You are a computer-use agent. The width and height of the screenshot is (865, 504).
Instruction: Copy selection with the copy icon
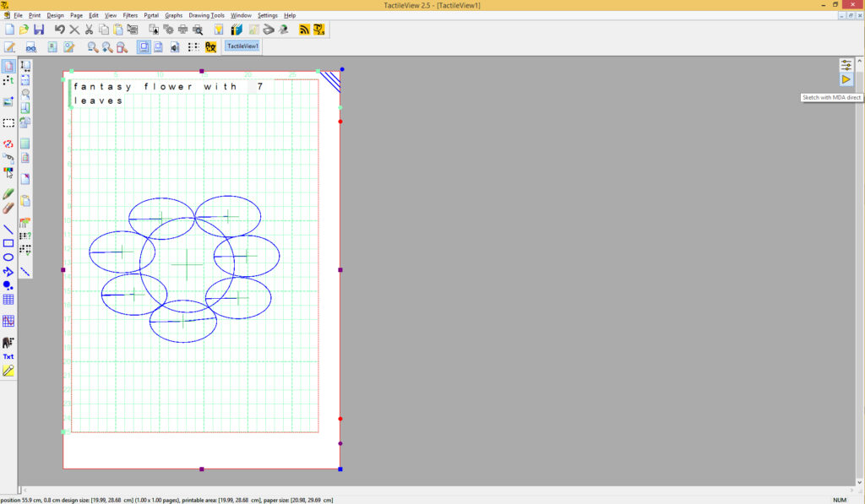(x=104, y=30)
